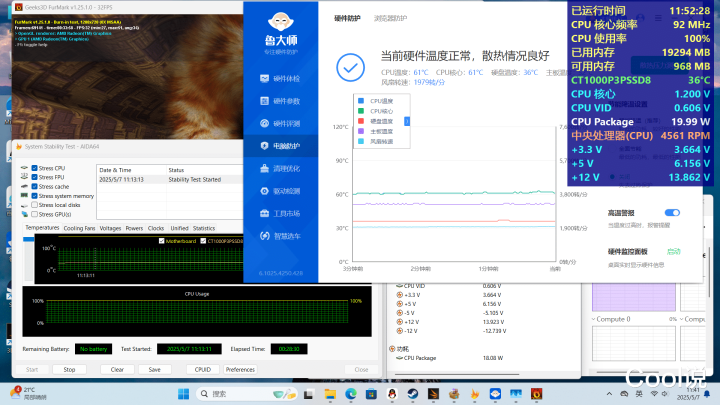
Task: Click the Windows Start button
Action: (x=184, y=394)
